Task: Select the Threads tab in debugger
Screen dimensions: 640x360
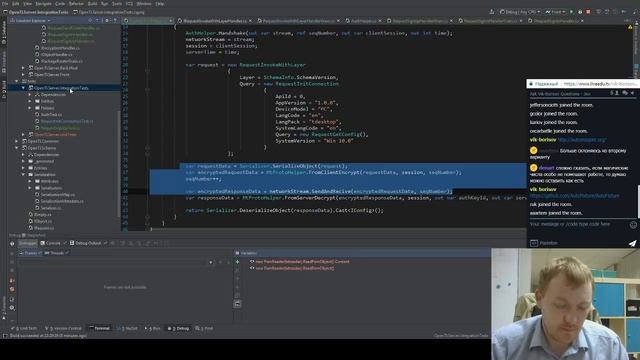Action: coord(56,253)
